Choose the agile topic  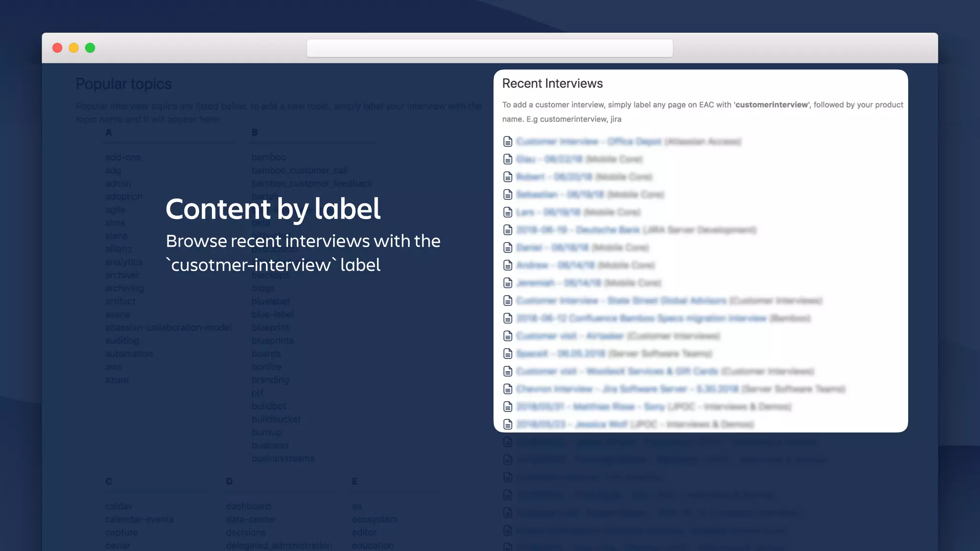(115, 210)
